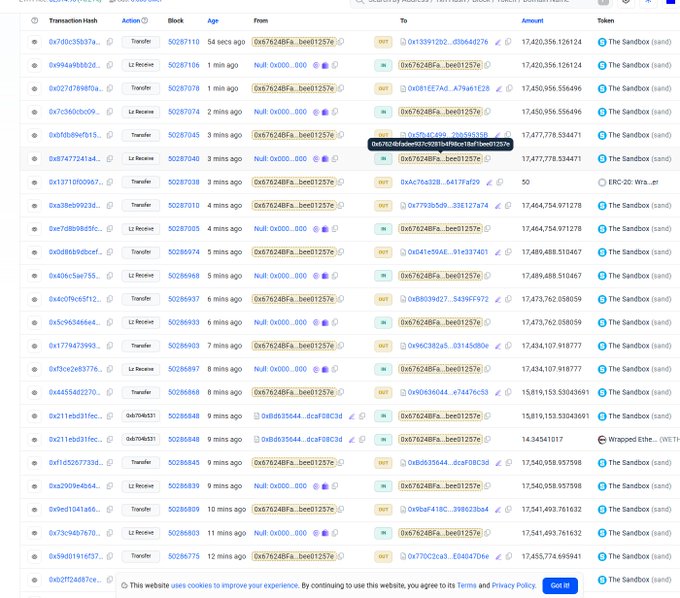Open address 0x5fb4C499...2bb59535B
Image resolution: width=680 pixels, height=598 pixels.
(x=448, y=135)
